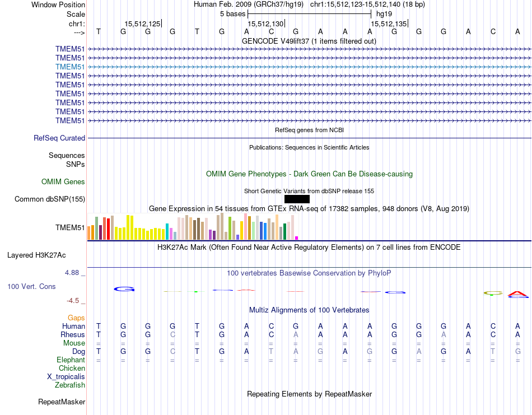The height and width of the screenshot is (415, 532).
Task: Click the RefSeq Curated track label
Action: tap(59, 138)
